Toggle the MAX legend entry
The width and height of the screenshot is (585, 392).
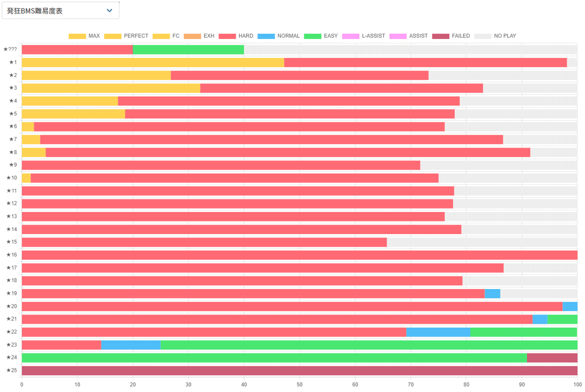(84, 36)
